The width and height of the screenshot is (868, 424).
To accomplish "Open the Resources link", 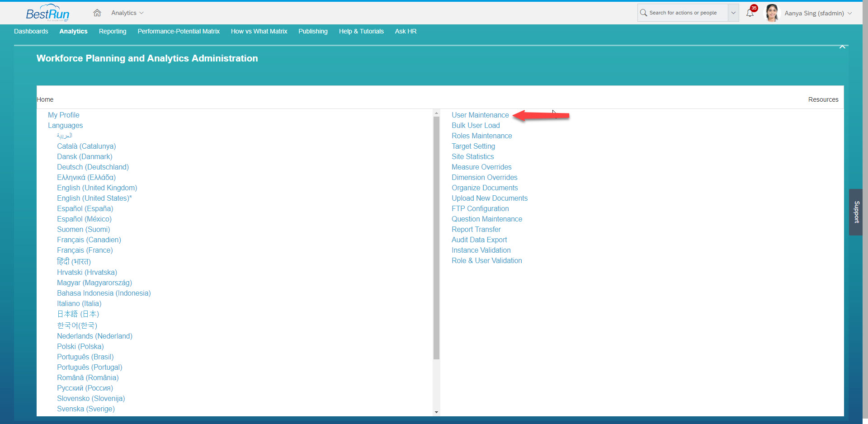I will pos(823,99).
